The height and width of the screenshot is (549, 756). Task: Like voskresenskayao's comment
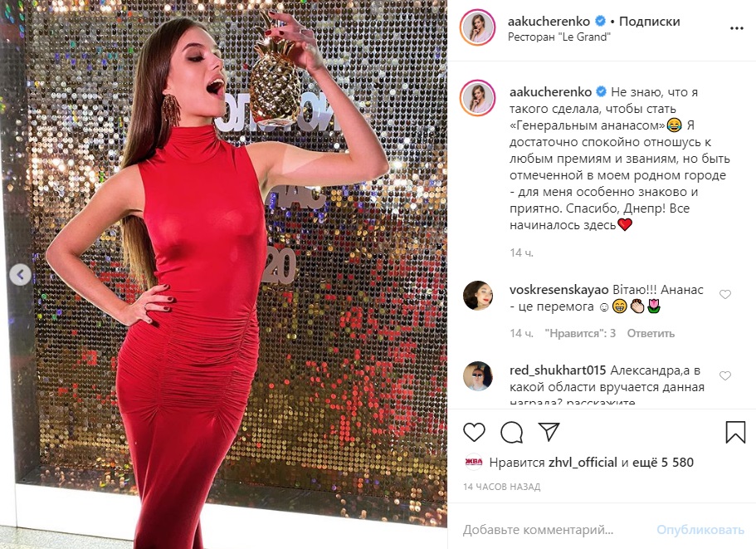click(x=725, y=294)
